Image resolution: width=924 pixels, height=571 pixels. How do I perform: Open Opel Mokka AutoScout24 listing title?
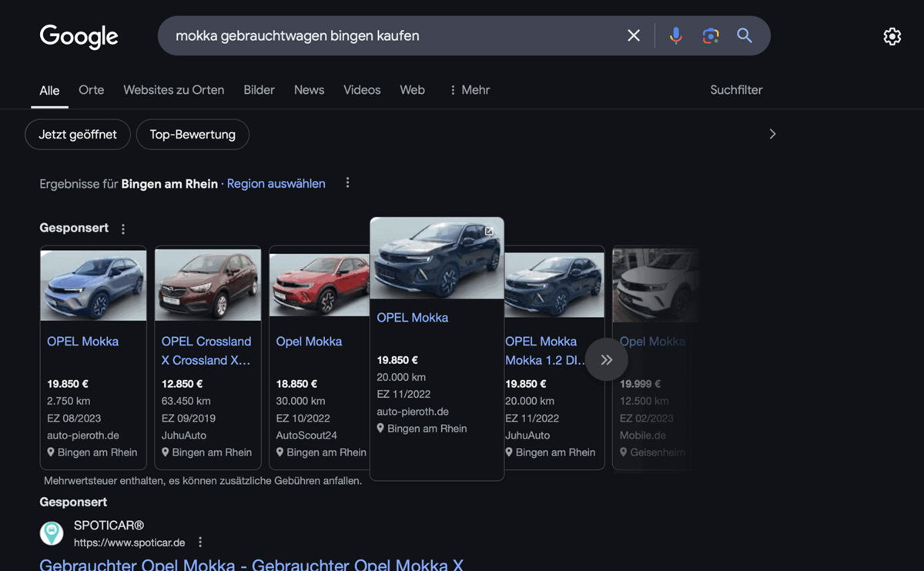tap(309, 342)
